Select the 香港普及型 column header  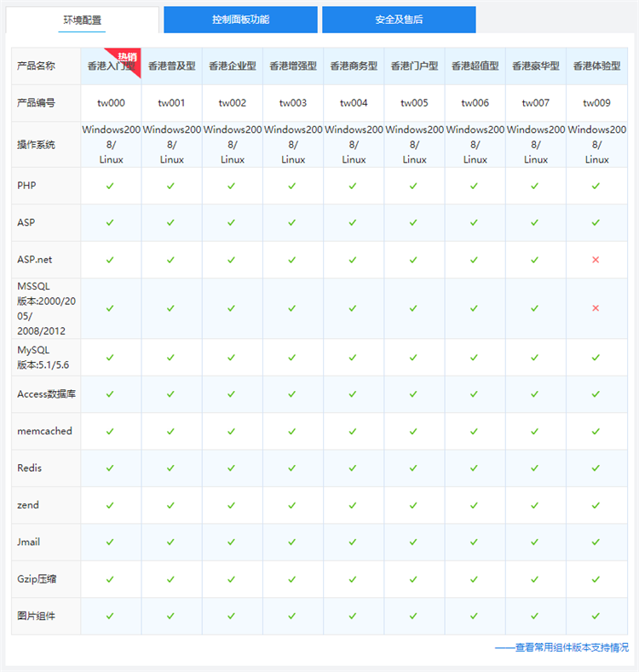171,66
